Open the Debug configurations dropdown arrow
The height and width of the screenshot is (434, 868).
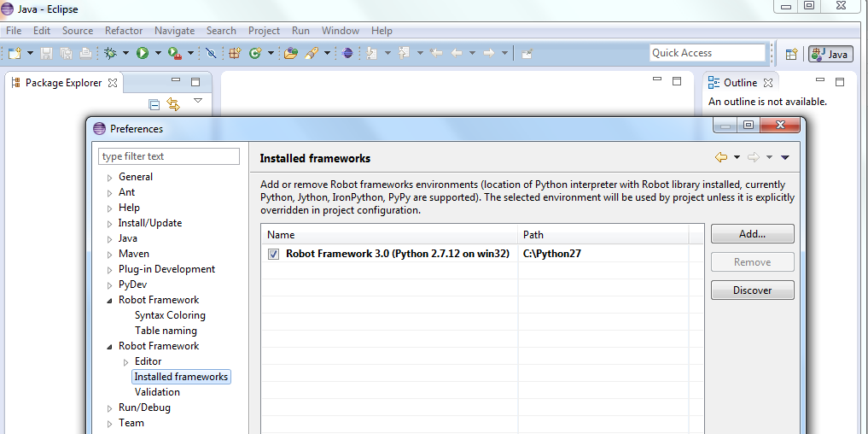click(125, 53)
